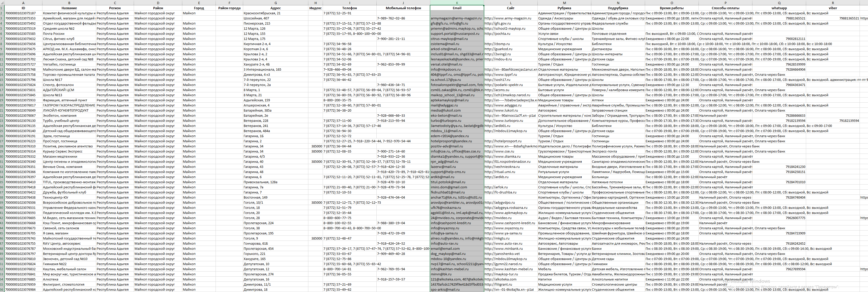
Task: Select row 1 header number
Action: click(x=2, y=8)
